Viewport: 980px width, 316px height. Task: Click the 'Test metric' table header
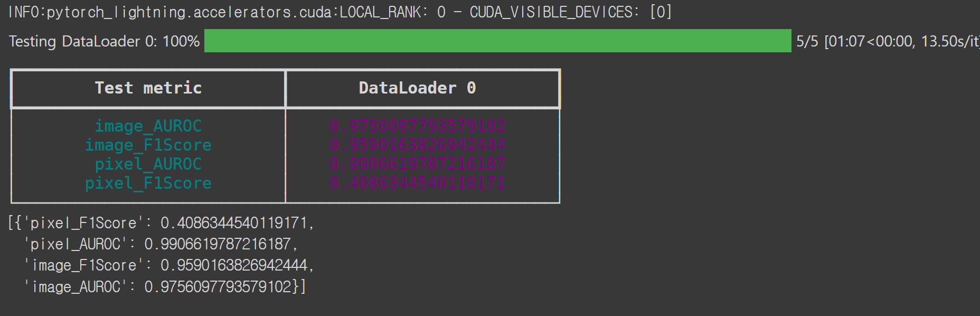[148, 88]
